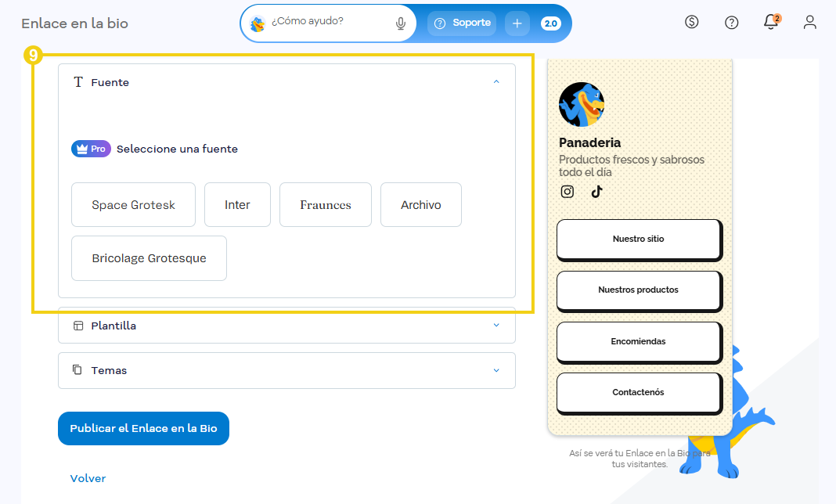Click the Volver link

tap(88, 478)
